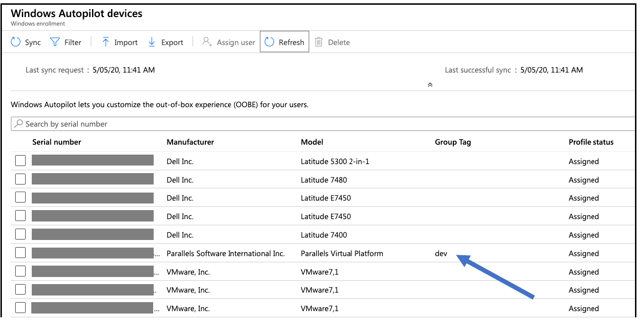Image resolution: width=644 pixels, height=323 pixels.
Task: Focus the Search by serial number field
Action: [323, 123]
